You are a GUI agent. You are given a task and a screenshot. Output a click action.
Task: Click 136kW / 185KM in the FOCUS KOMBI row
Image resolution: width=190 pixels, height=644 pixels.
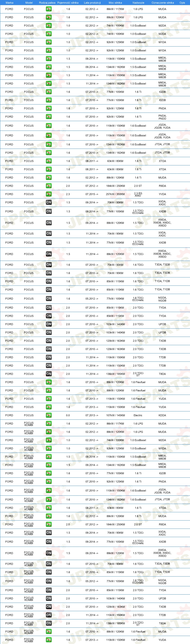pyautogui.click(x=115, y=624)
